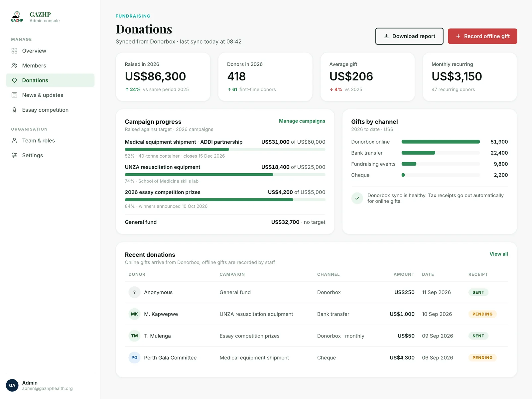Click admin@gazhphealth.org account email
532x399 pixels.
(x=48, y=389)
